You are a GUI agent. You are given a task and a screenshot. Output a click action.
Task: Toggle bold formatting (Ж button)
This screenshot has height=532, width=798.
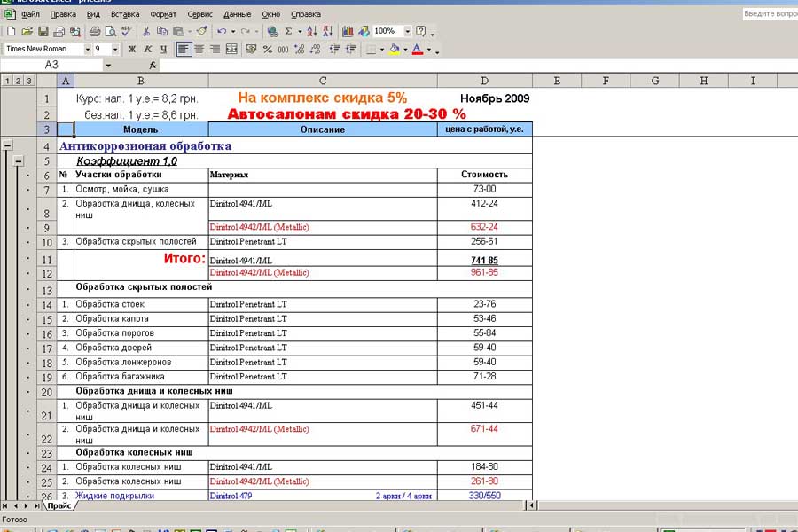[x=132, y=50]
